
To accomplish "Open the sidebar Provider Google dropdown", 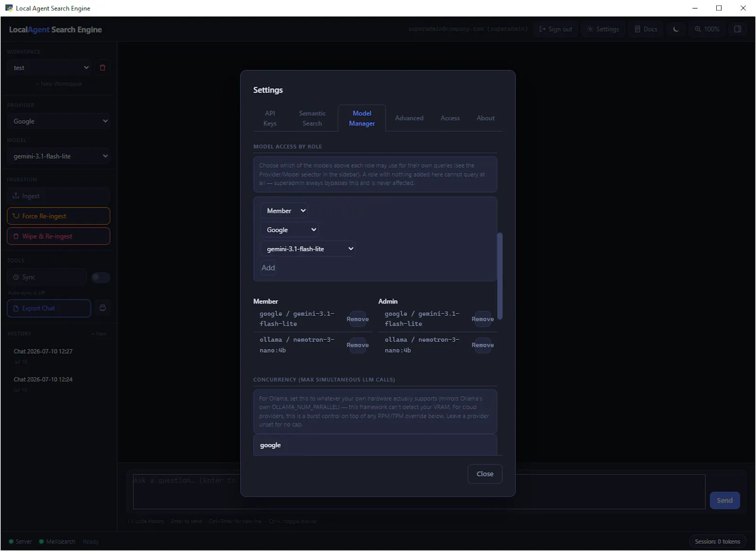I will click(x=59, y=121).
